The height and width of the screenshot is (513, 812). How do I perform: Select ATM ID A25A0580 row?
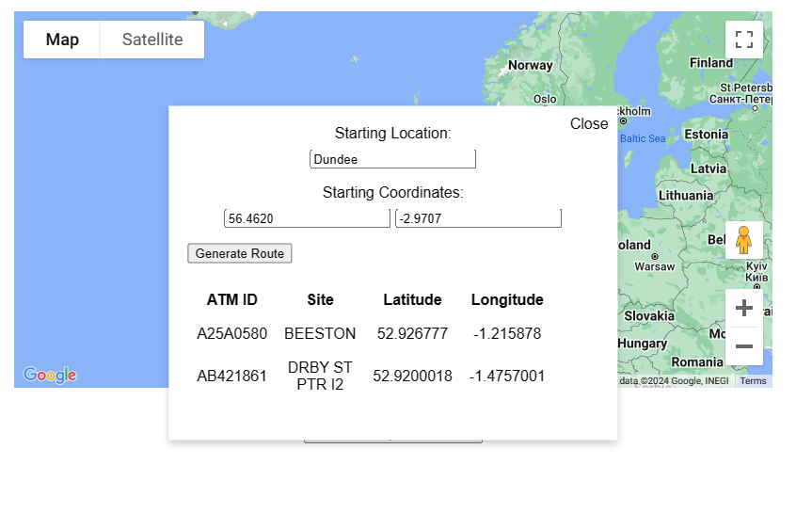coord(371,333)
